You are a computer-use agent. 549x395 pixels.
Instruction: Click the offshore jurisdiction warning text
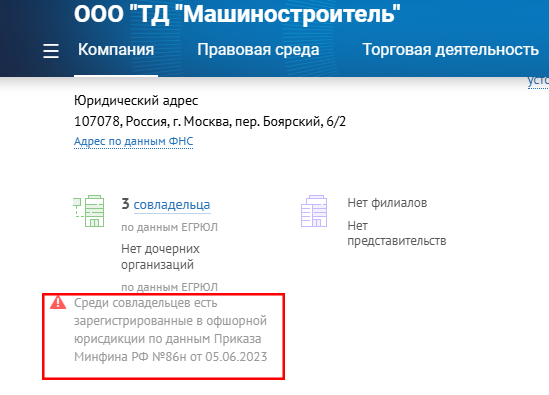171,330
